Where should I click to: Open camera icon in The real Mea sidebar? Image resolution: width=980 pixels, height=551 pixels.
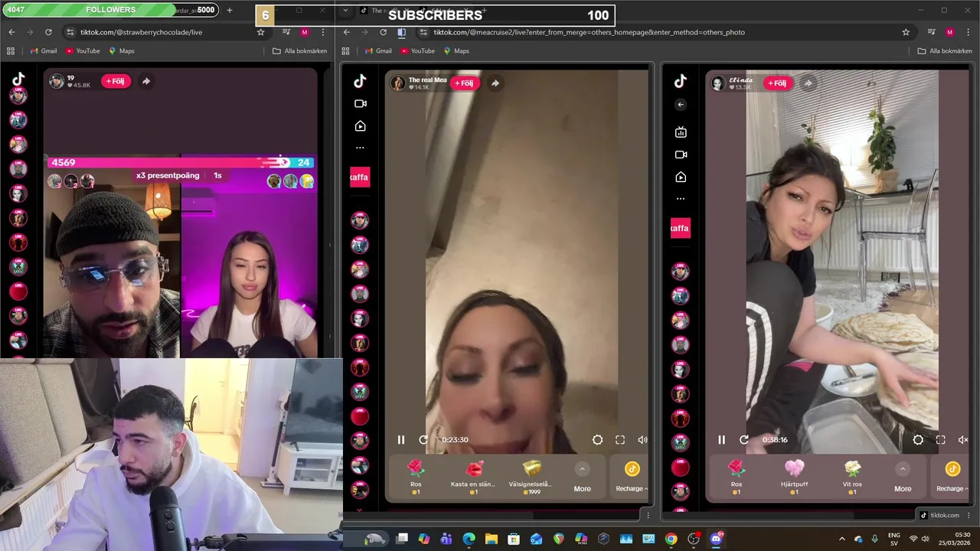(x=360, y=103)
